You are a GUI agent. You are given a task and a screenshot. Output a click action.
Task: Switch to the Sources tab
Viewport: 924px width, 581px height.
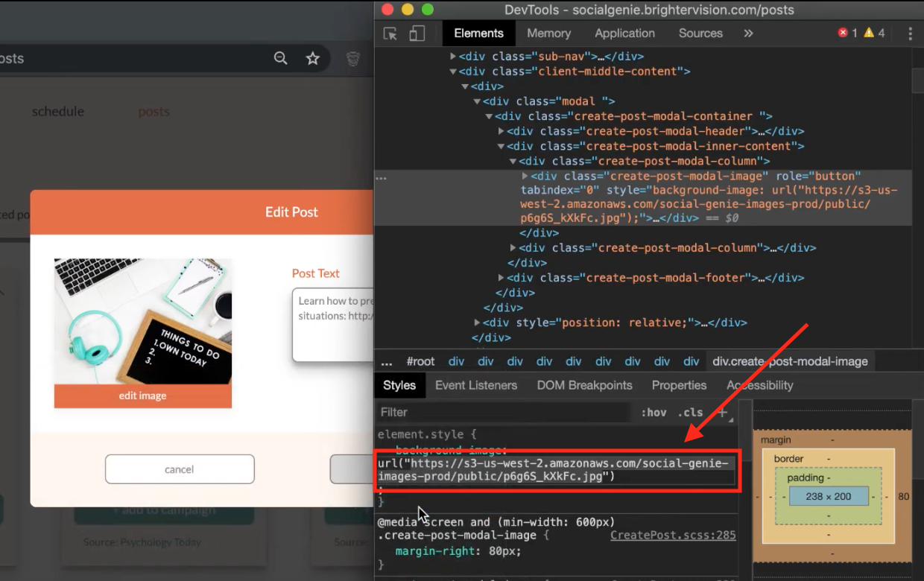coord(700,33)
